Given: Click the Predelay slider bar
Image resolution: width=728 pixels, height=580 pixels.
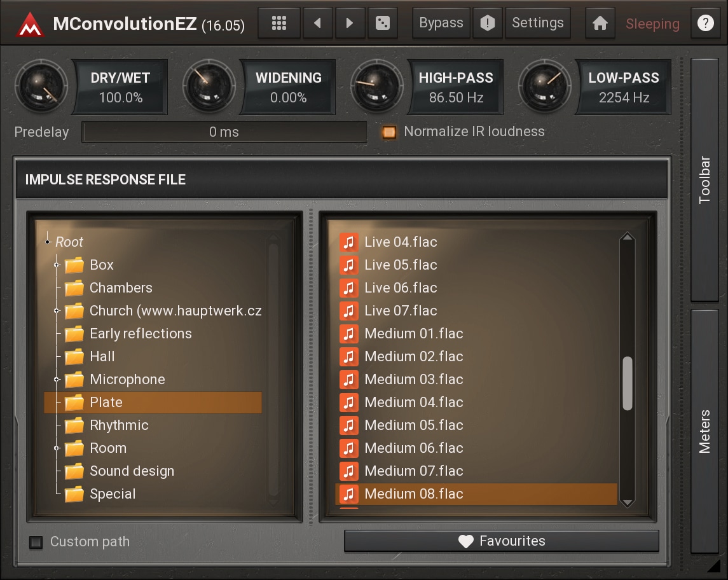Looking at the screenshot, I should pyautogui.click(x=224, y=132).
